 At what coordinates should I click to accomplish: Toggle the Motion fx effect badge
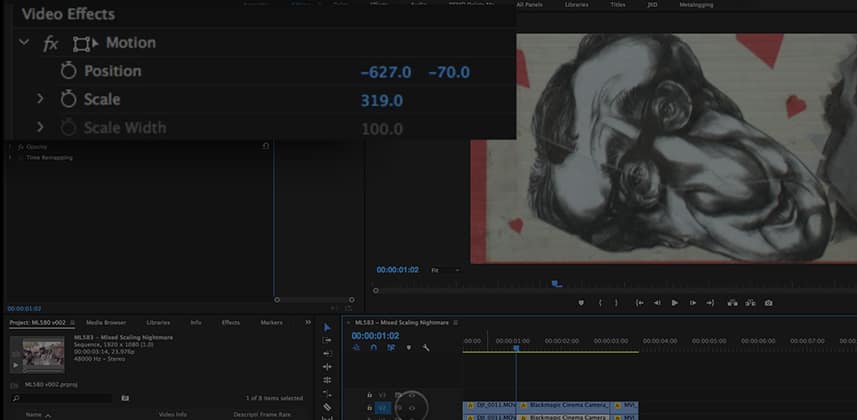(50, 43)
